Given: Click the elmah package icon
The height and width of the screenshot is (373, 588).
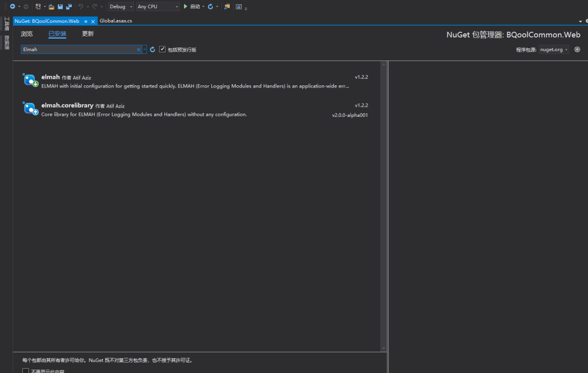Looking at the screenshot, I should click(x=30, y=80).
